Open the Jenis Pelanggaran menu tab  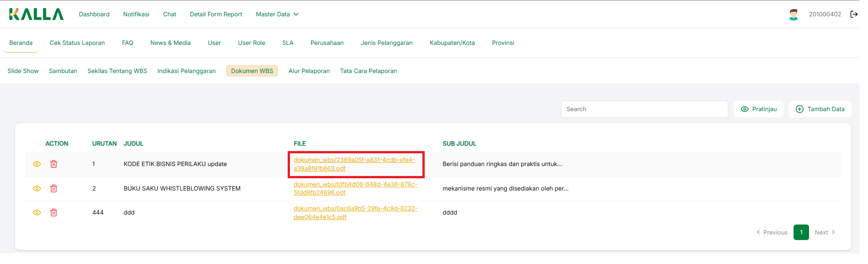click(x=387, y=43)
